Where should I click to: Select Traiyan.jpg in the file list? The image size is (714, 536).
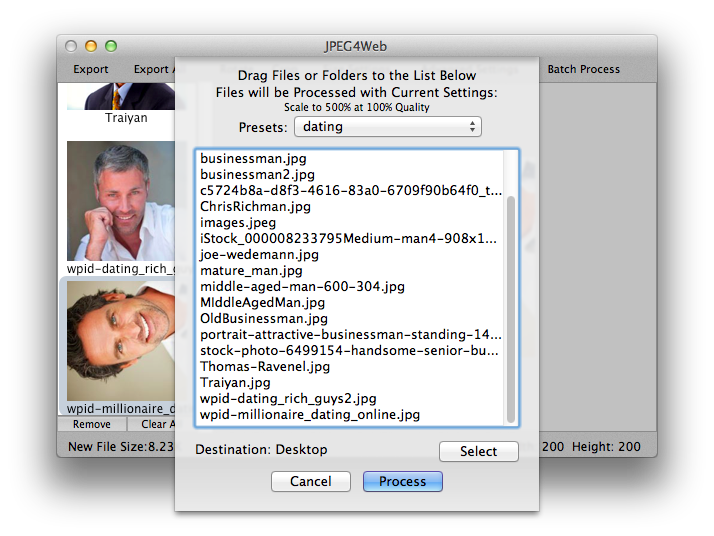click(351, 383)
